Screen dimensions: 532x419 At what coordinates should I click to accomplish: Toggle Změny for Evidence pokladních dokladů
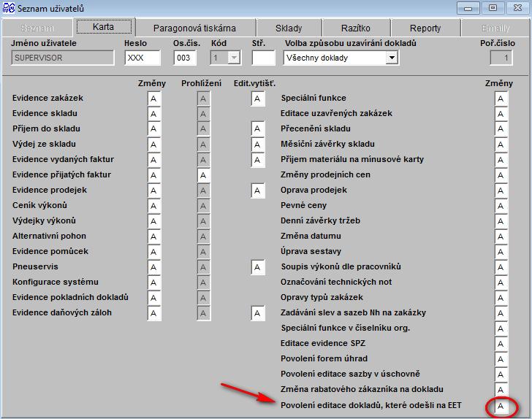coord(154,298)
